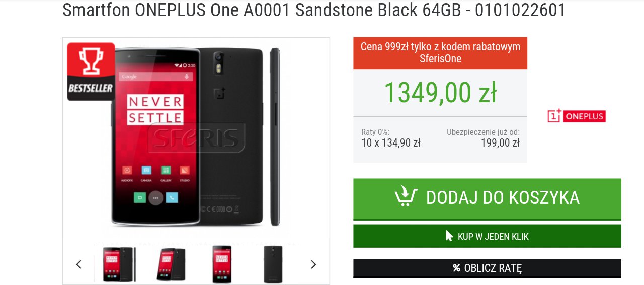The width and height of the screenshot is (644, 285).
Task: Click the percent icon on Oblicz ratę
Action: 457,268
